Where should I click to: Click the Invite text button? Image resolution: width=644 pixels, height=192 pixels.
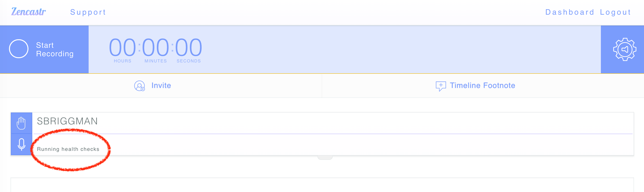point(161,86)
